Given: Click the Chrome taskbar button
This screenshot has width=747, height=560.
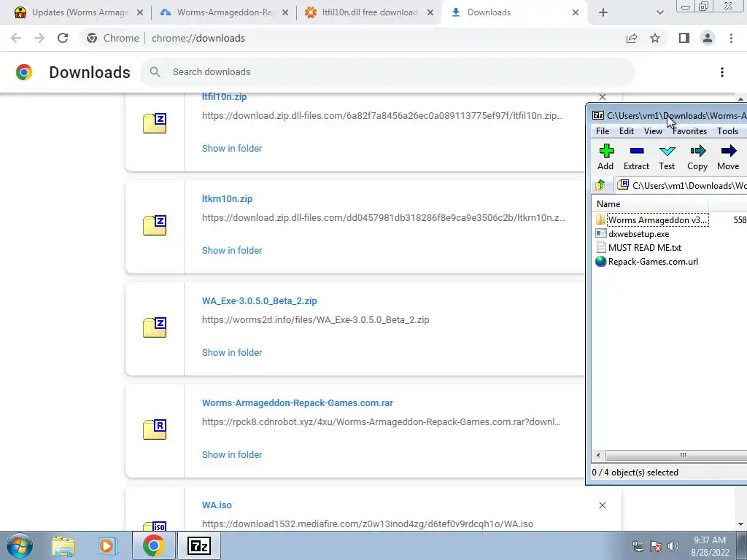Looking at the screenshot, I should 153,546.
